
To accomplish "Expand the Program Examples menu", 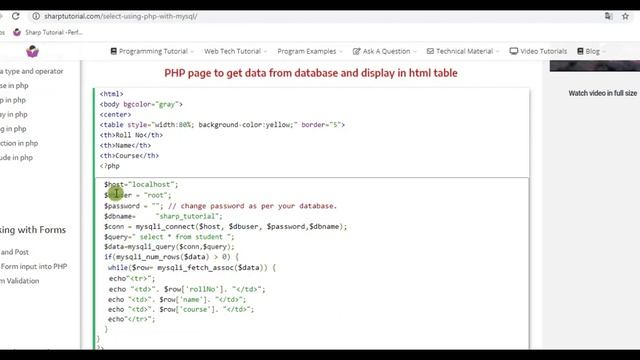I will tap(310, 51).
